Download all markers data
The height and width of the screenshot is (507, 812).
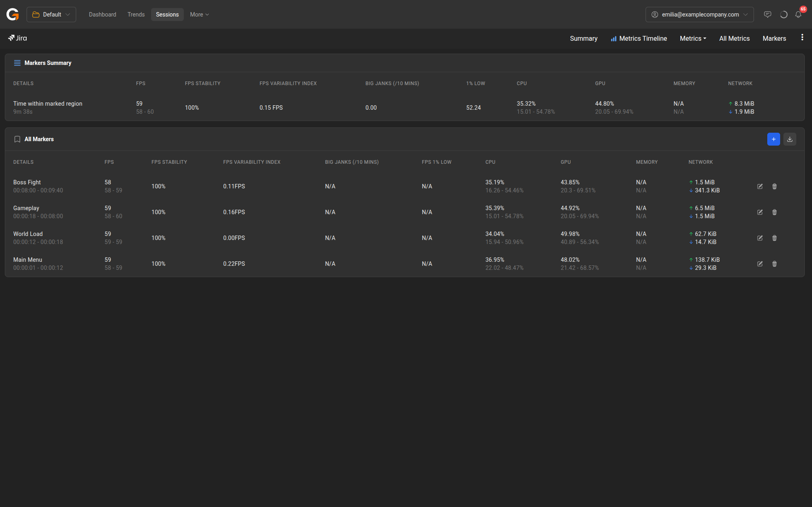pyautogui.click(x=789, y=139)
